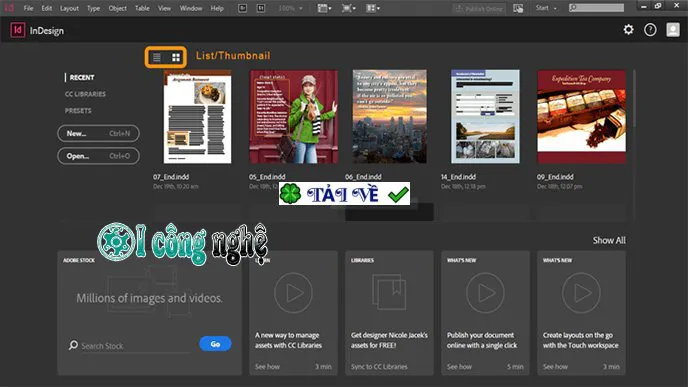Open the 06_End.indd sunset thumbnail

(390, 117)
